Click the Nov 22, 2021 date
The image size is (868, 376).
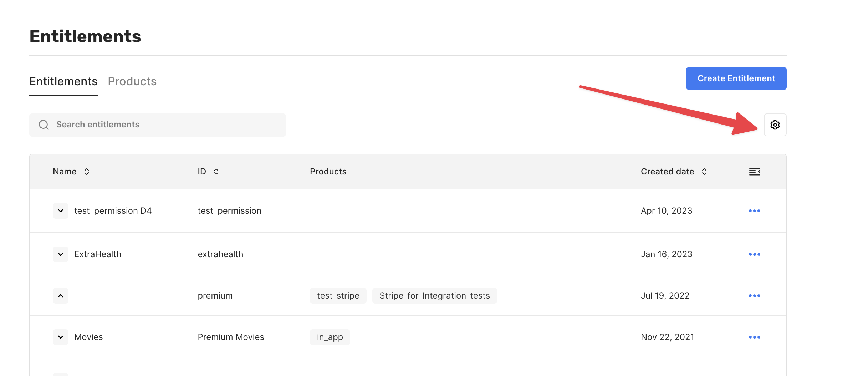tap(667, 337)
